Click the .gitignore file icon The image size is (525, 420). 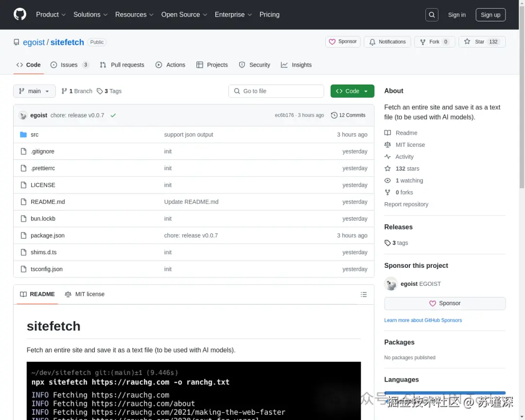[23, 151]
